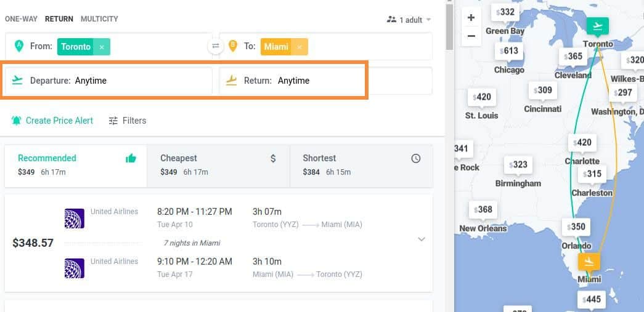The width and height of the screenshot is (644, 312).
Task: Click the $309 Cincinnati price marker
Action: tap(542, 90)
